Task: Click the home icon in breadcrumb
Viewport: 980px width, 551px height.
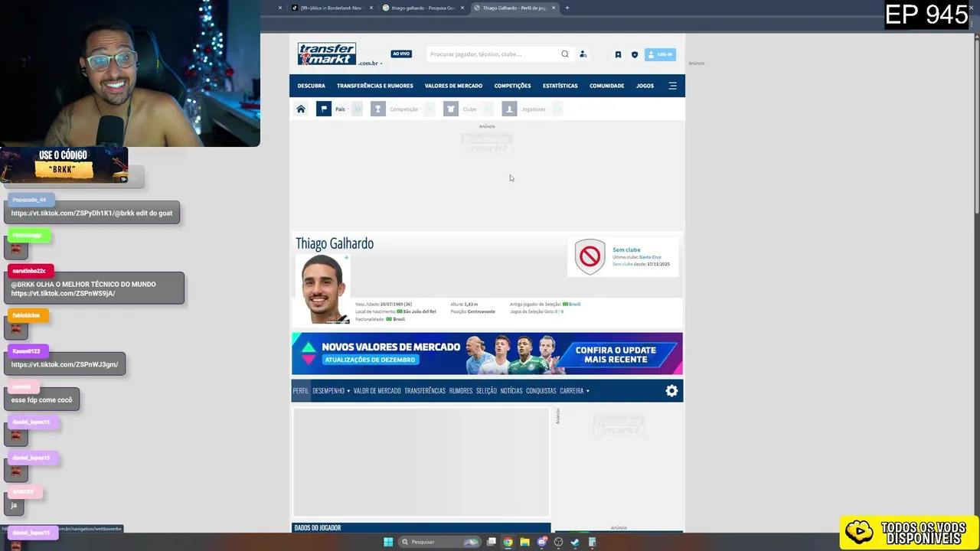Action: click(x=301, y=109)
